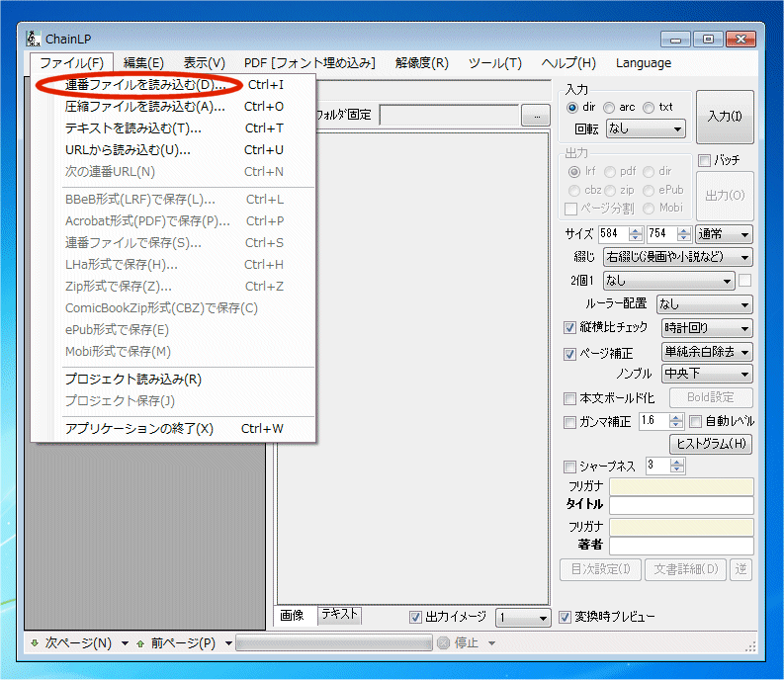Click the progress bar in status bar

[x=334, y=643]
